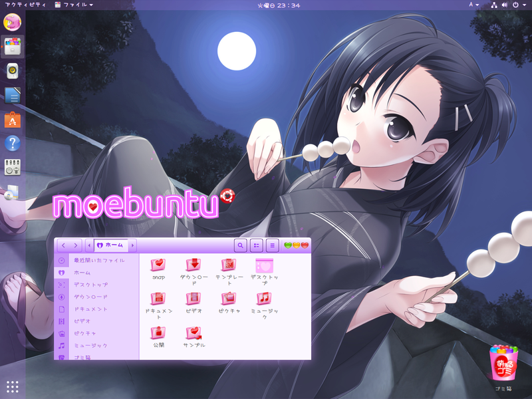Select ダウンロード in the sidebar
Viewport: 532px width, 399px height.
click(96, 297)
